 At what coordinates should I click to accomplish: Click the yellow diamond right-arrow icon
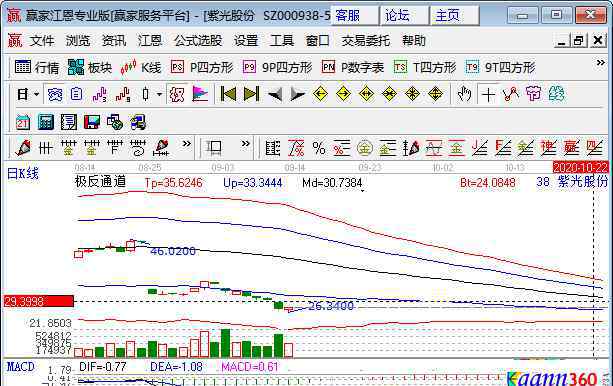pos(343,94)
